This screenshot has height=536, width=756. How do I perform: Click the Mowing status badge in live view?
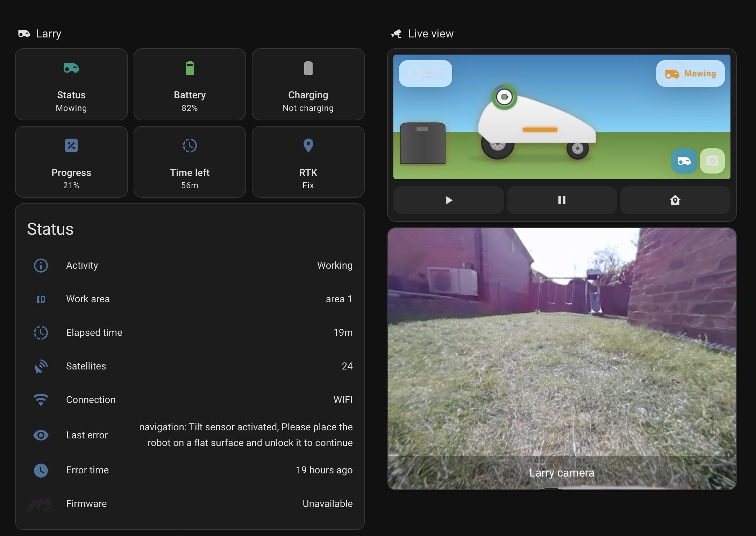(x=691, y=73)
